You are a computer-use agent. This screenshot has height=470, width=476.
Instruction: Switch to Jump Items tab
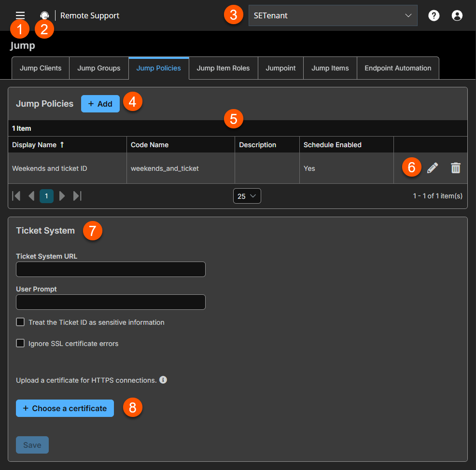pyautogui.click(x=330, y=68)
